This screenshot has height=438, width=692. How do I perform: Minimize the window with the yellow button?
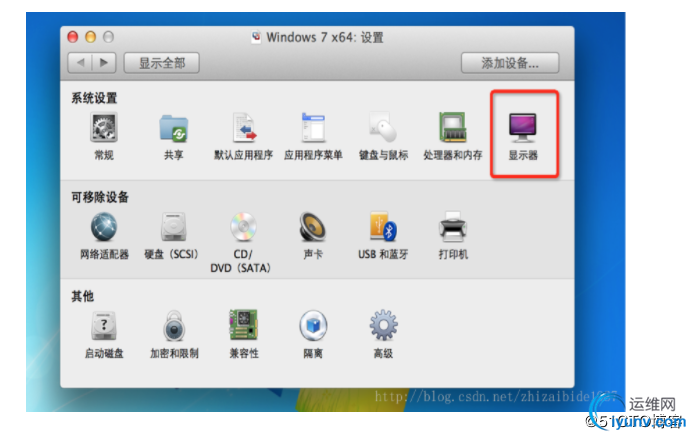(90, 37)
